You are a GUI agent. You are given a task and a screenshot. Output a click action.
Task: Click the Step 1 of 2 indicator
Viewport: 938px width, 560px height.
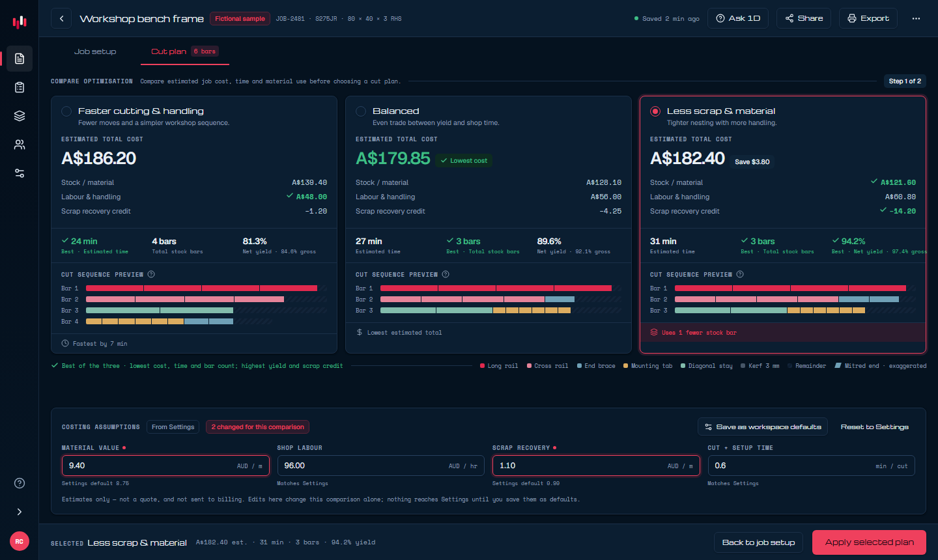905,81
